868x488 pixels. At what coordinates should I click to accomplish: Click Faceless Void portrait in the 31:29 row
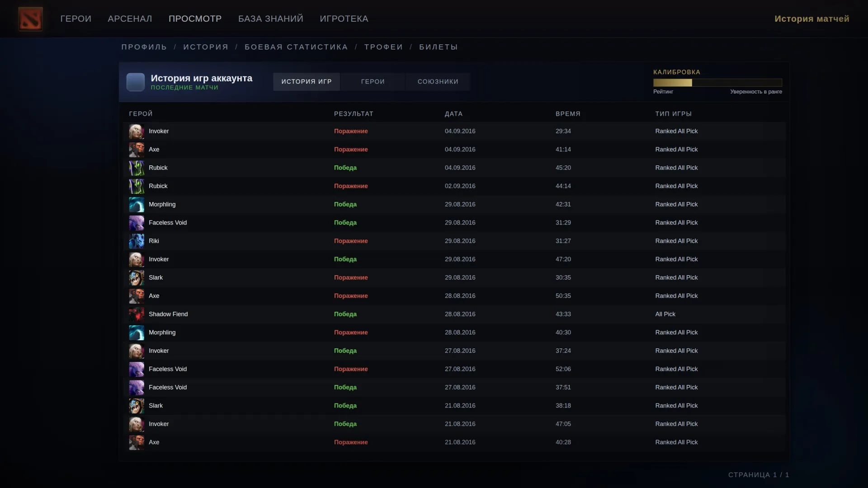pos(137,223)
